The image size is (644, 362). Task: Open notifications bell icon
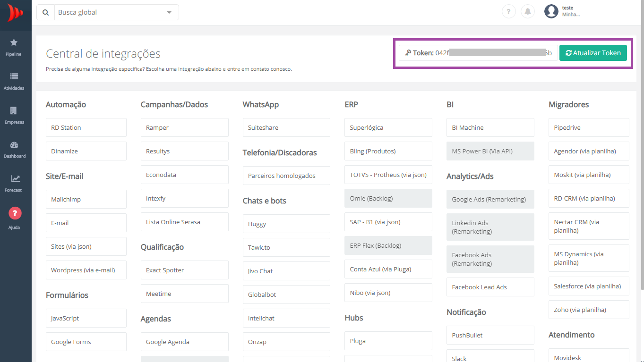pyautogui.click(x=527, y=12)
